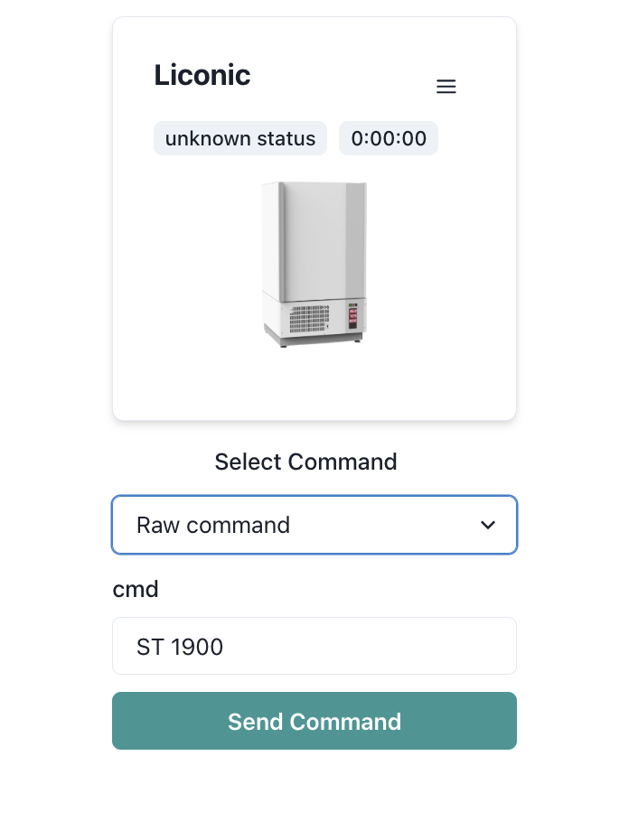Screen dimensions: 629x840
Task: Click the "cmd" field label
Action: (x=136, y=589)
